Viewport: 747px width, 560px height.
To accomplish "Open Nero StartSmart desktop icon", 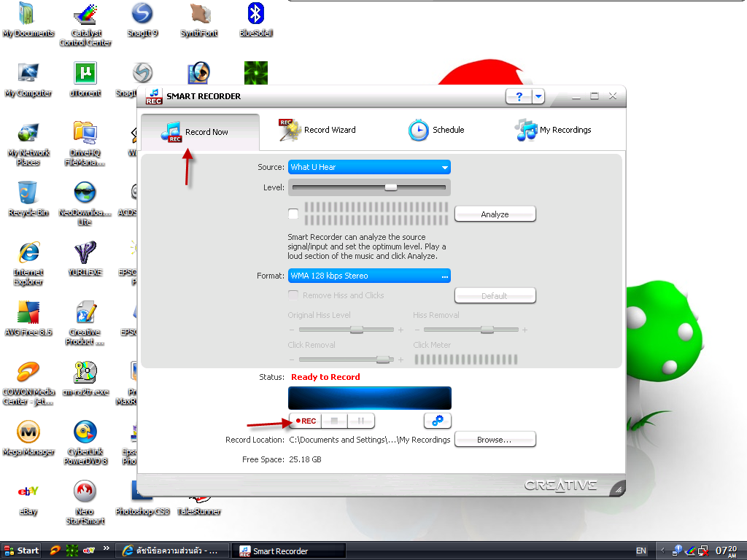I will point(85,502).
